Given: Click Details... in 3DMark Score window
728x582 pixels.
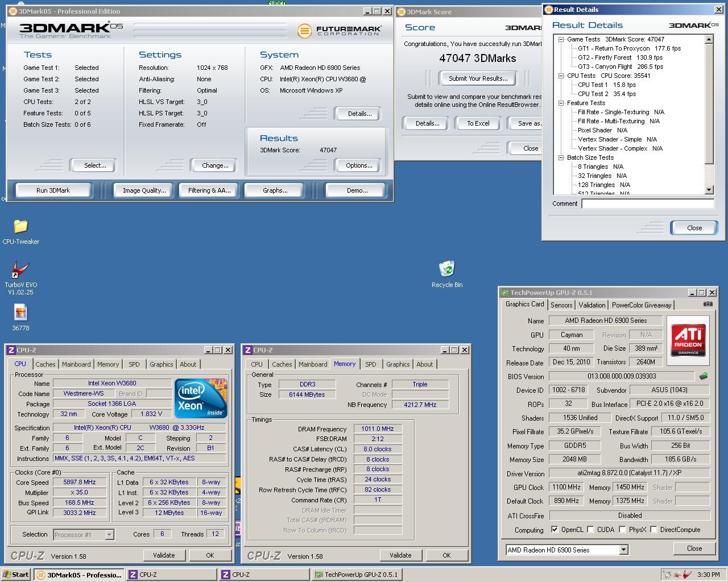Looking at the screenshot, I should [427, 123].
